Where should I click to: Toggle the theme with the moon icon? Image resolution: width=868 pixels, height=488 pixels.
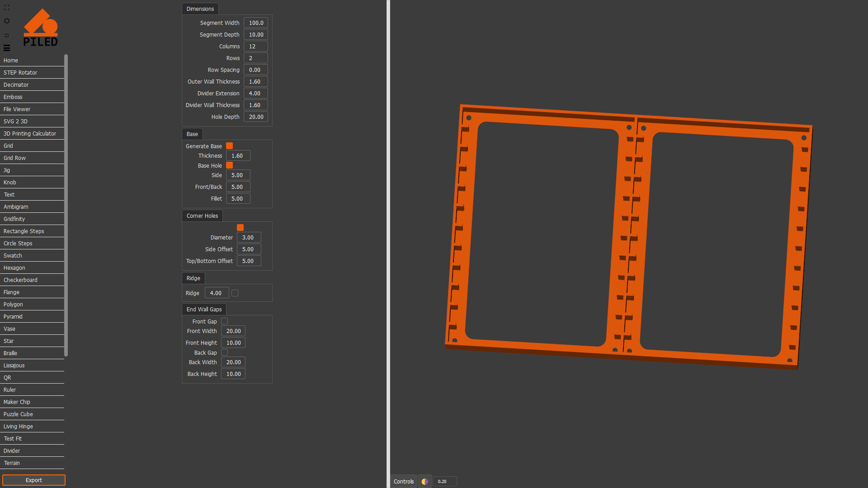[x=425, y=481]
